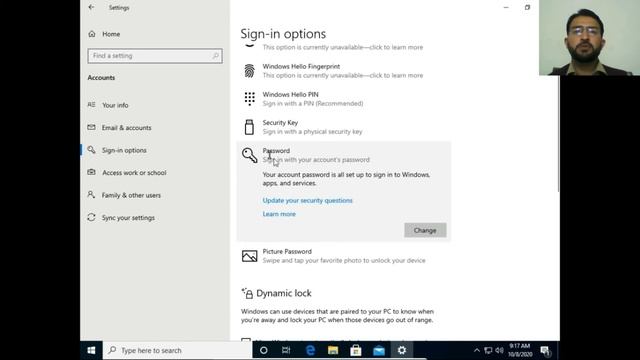The width and height of the screenshot is (640, 360).
Task: Open Mail app from taskbar
Action: tap(379, 350)
